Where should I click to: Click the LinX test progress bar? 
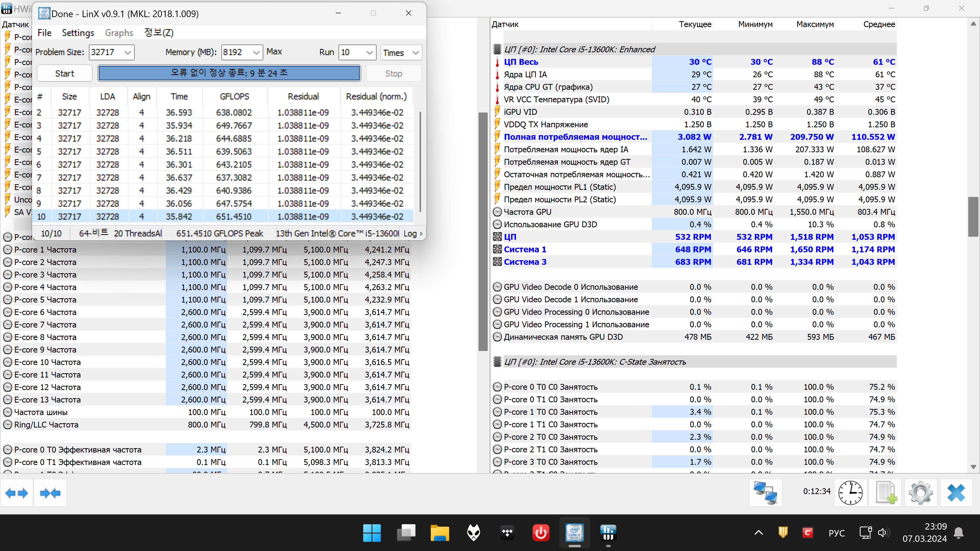(x=229, y=73)
